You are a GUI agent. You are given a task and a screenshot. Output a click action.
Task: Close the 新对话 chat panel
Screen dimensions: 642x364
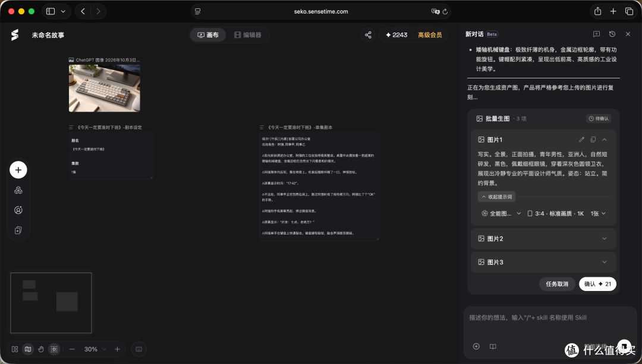point(628,34)
